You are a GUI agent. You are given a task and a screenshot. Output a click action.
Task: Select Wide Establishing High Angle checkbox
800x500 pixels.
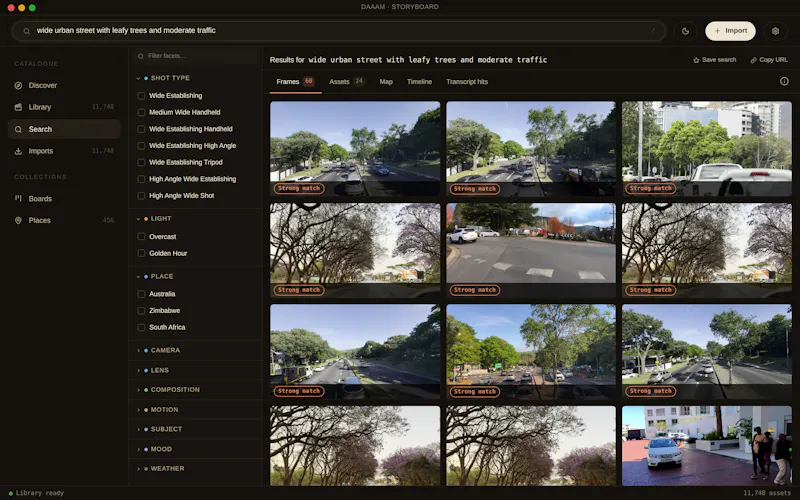pyautogui.click(x=141, y=146)
